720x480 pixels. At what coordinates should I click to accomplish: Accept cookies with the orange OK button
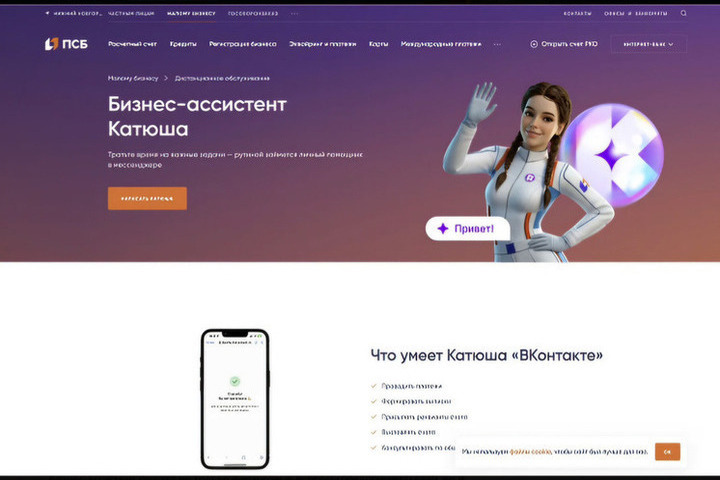[x=667, y=452]
